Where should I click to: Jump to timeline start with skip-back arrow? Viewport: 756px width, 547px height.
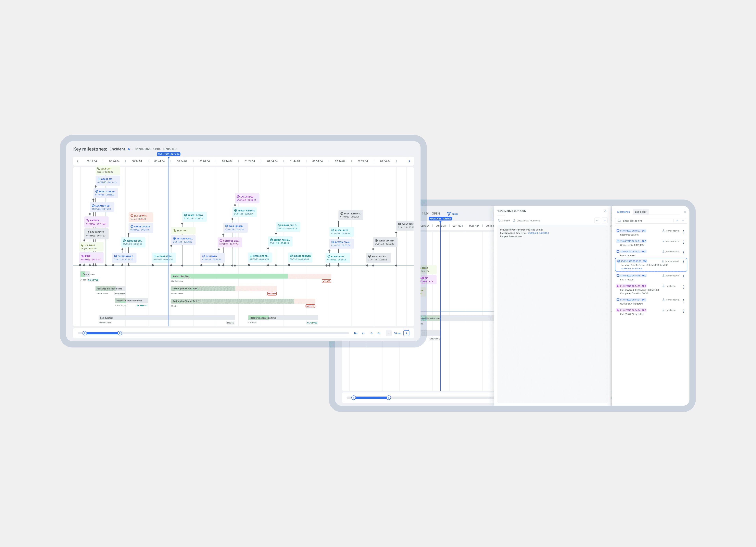(356, 333)
